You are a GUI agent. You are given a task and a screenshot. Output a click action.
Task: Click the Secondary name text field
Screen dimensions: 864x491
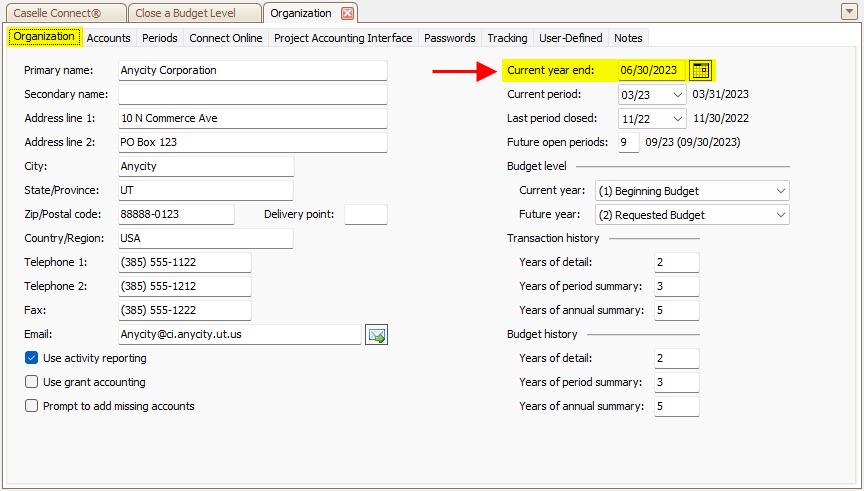(x=252, y=94)
